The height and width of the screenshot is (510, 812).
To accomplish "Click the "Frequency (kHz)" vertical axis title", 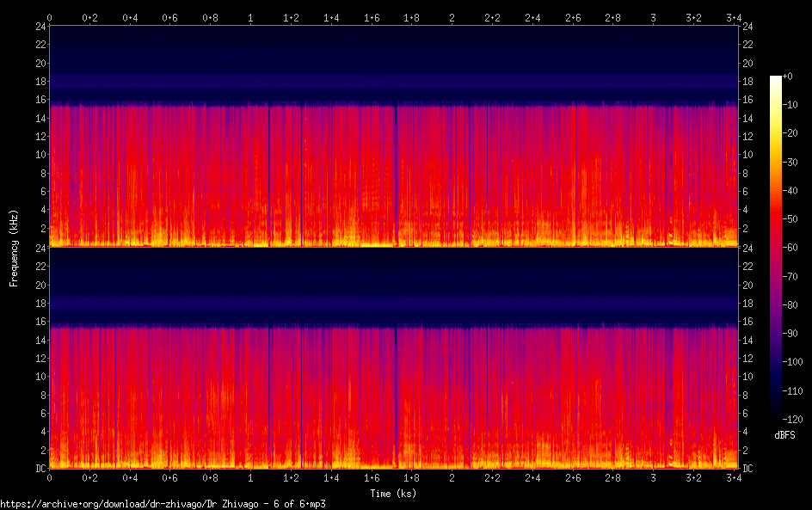I will coord(14,247).
